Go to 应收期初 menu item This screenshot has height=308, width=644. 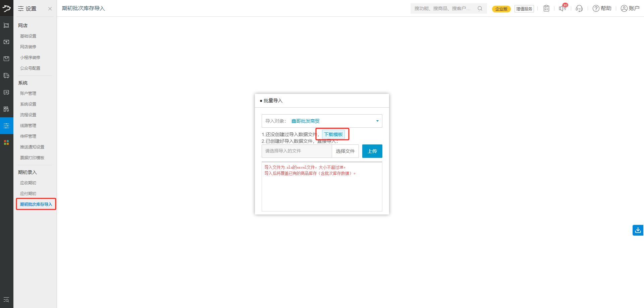click(28, 183)
